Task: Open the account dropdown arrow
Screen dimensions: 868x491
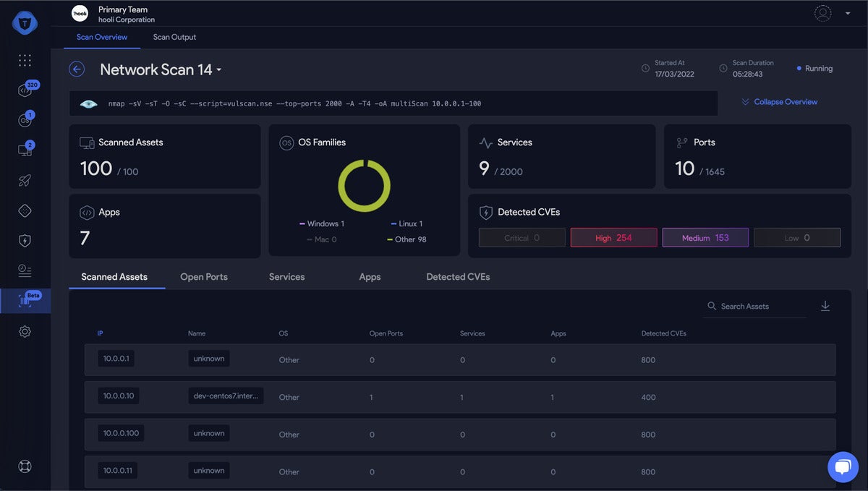Action: (x=848, y=13)
